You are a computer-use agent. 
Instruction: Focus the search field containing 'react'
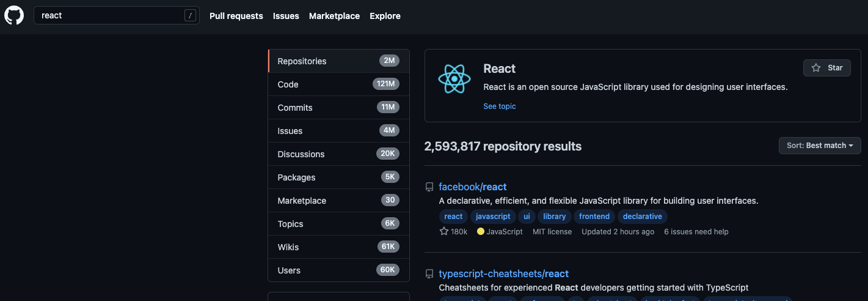pyautogui.click(x=110, y=16)
